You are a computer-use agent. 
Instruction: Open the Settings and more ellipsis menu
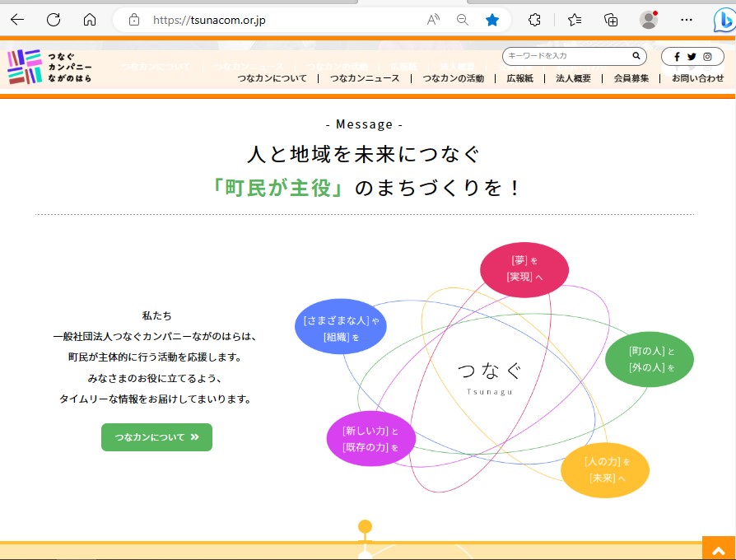coord(687,20)
